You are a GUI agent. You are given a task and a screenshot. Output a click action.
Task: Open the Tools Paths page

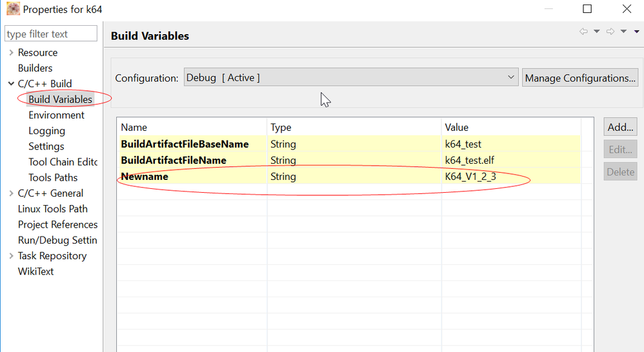pos(53,178)
